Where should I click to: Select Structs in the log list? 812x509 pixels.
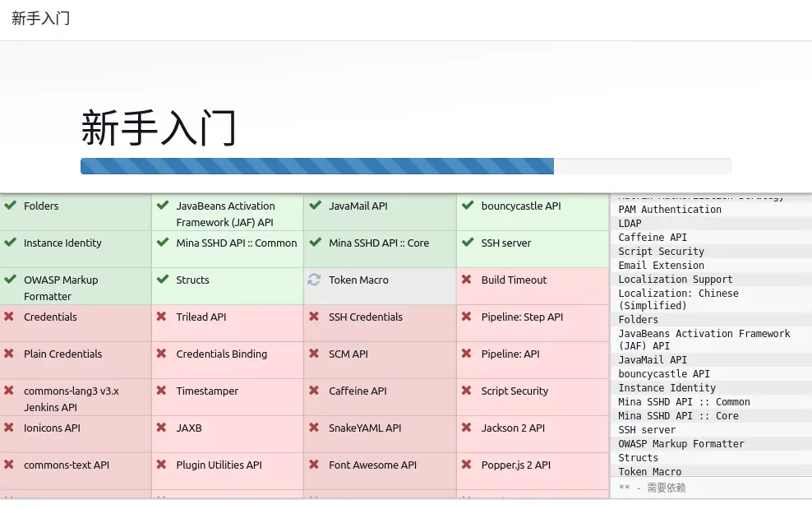(638, 458)
